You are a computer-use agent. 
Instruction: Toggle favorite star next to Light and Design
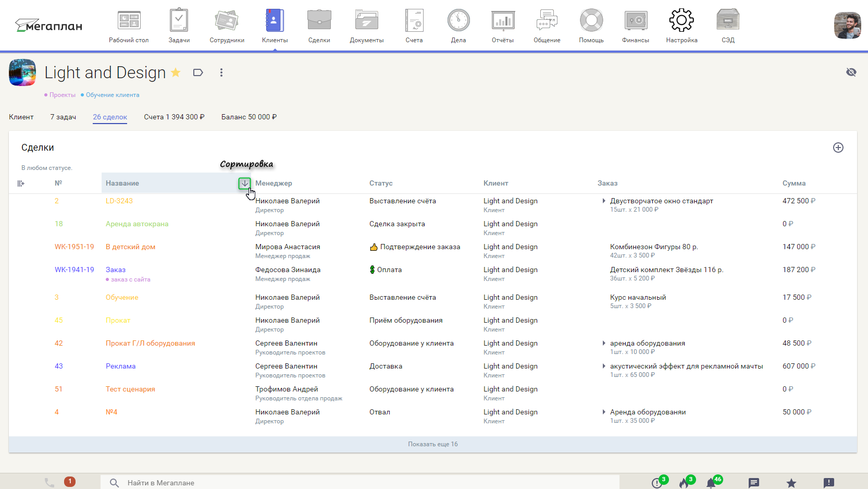pyautogui.click(x=176, y=72)
